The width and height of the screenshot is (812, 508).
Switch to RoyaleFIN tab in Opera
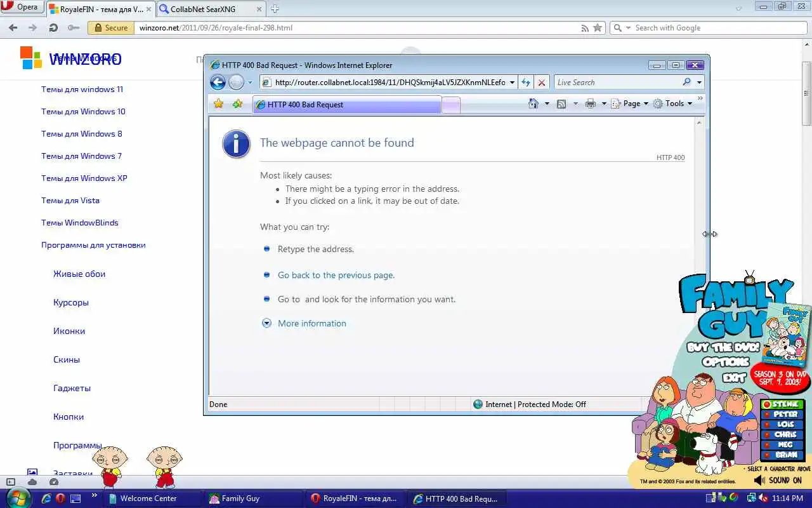[100, 9]
